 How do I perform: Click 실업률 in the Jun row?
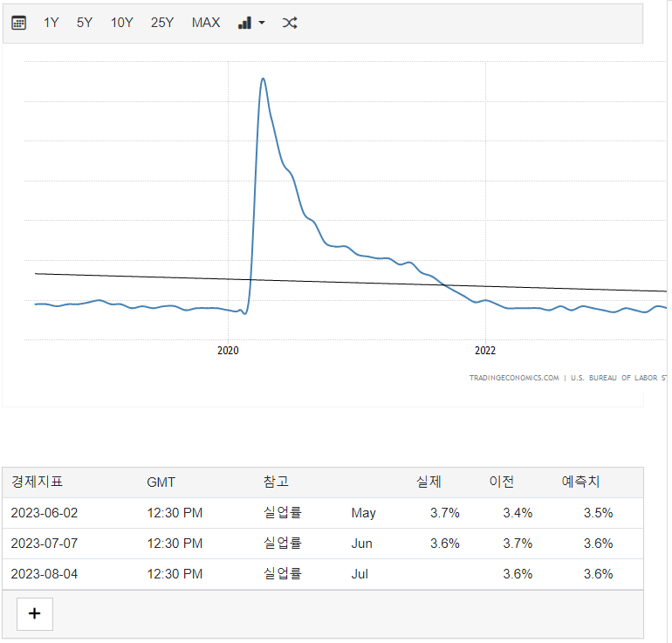point(283,543)
